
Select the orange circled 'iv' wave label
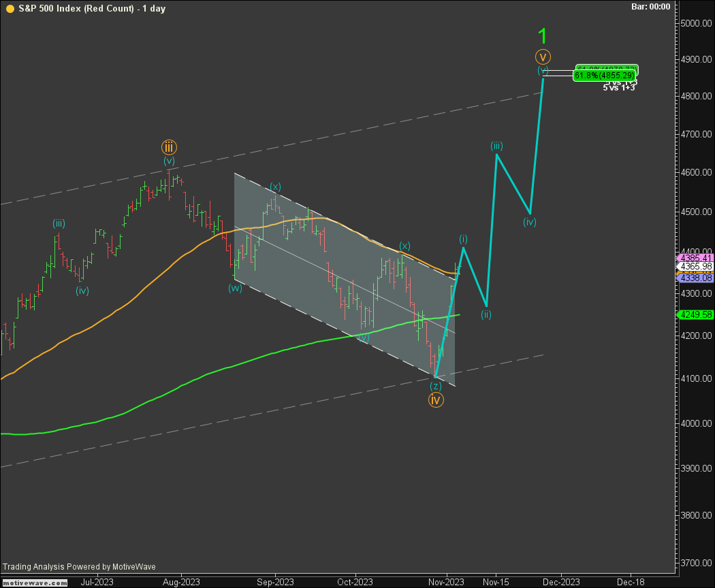436,400
